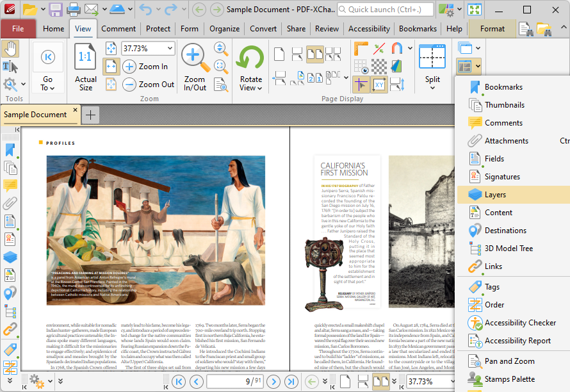Open the Accessibility tab
The width and height of the screenshot is (570, 392).
tap(369, 29)
